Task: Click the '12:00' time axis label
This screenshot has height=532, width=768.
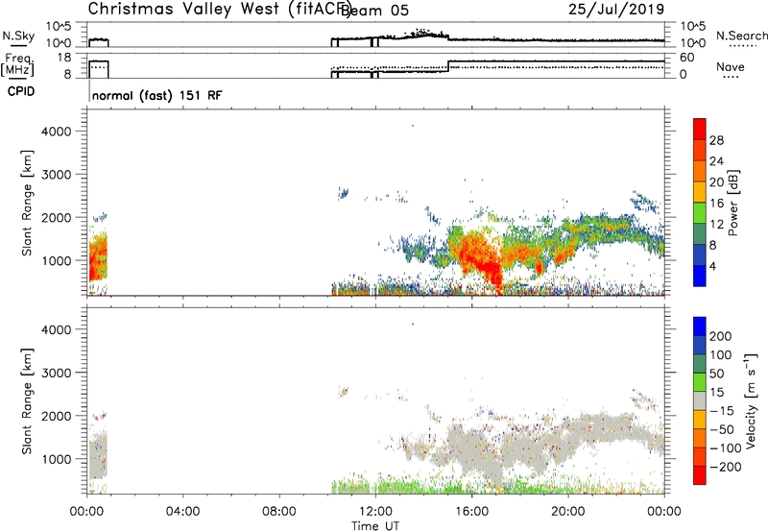Action: pyautogui.click(x=375, y=512)
